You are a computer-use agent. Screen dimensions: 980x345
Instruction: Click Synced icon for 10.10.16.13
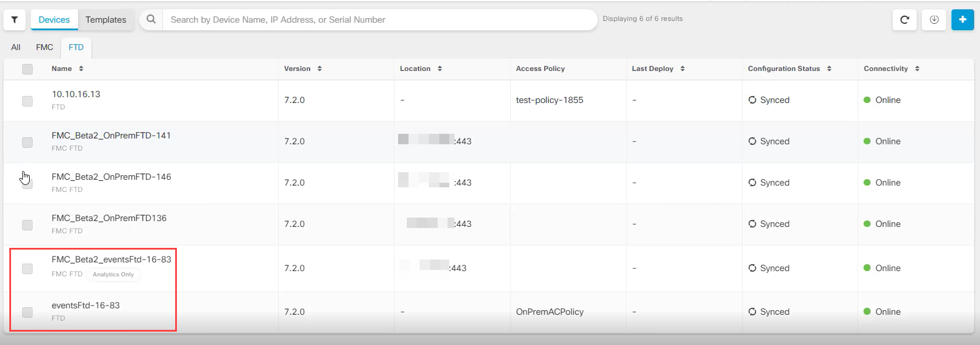752,100
